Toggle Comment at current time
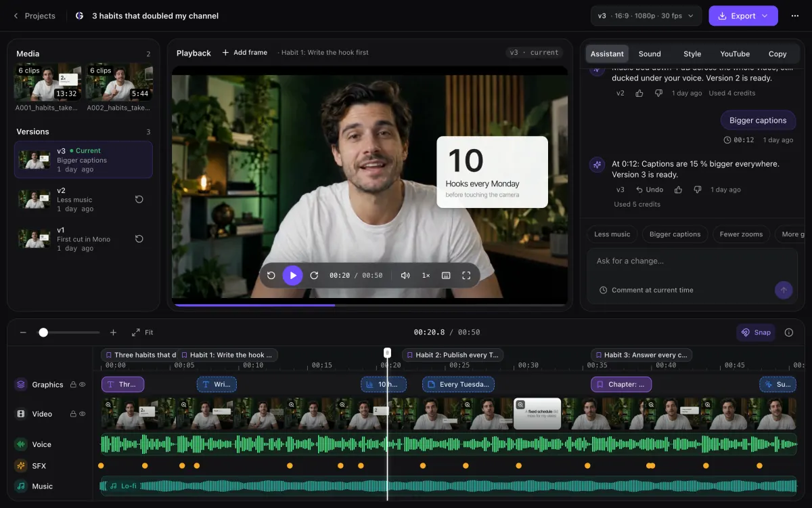This screenshot has width=812, height=508. click(646, 290)
